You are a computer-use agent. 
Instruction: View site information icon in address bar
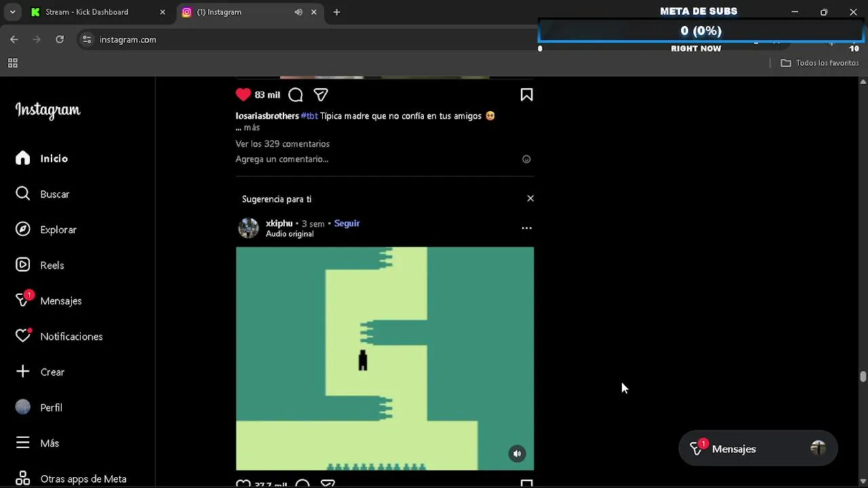[x=87, y=39]
